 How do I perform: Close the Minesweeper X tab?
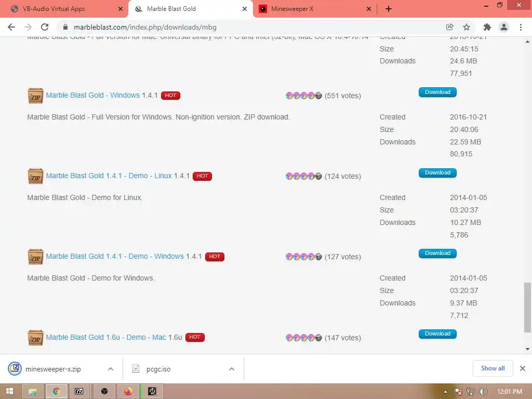click(x=369, y=9)
